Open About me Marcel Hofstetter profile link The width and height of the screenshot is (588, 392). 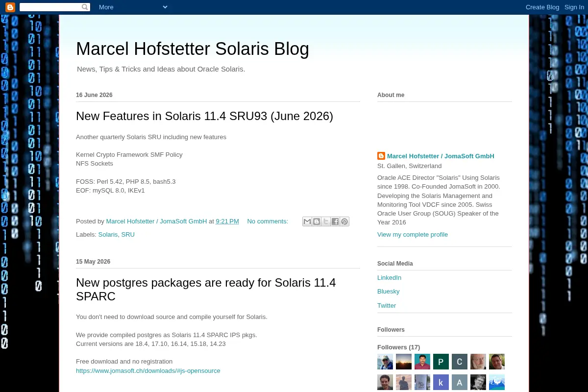[441, 156]
